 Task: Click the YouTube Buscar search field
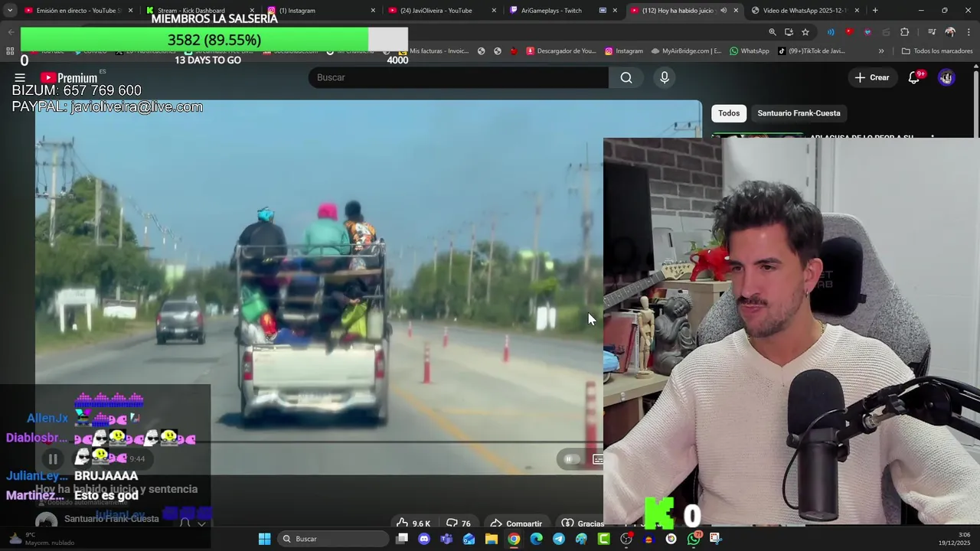tap(459, 77)
